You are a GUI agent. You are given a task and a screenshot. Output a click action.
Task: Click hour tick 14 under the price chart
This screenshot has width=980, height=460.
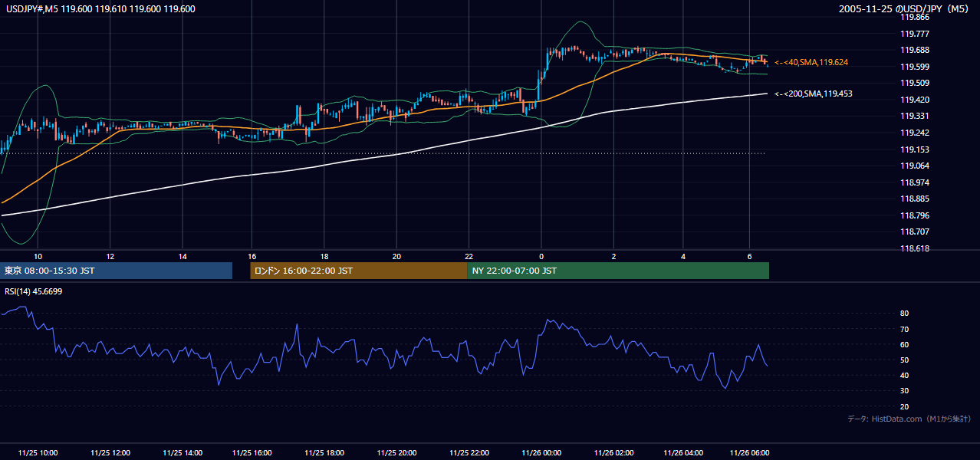click(x=183, y=256)
